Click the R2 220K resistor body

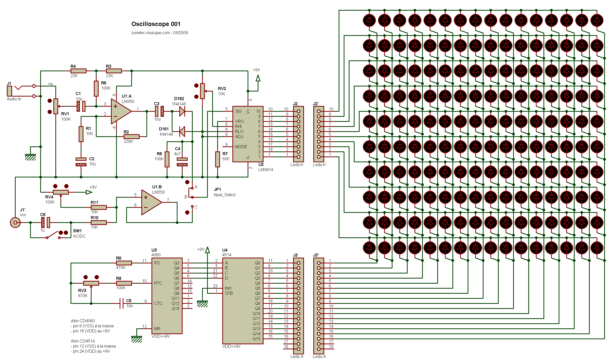click(x=132, y=136)
